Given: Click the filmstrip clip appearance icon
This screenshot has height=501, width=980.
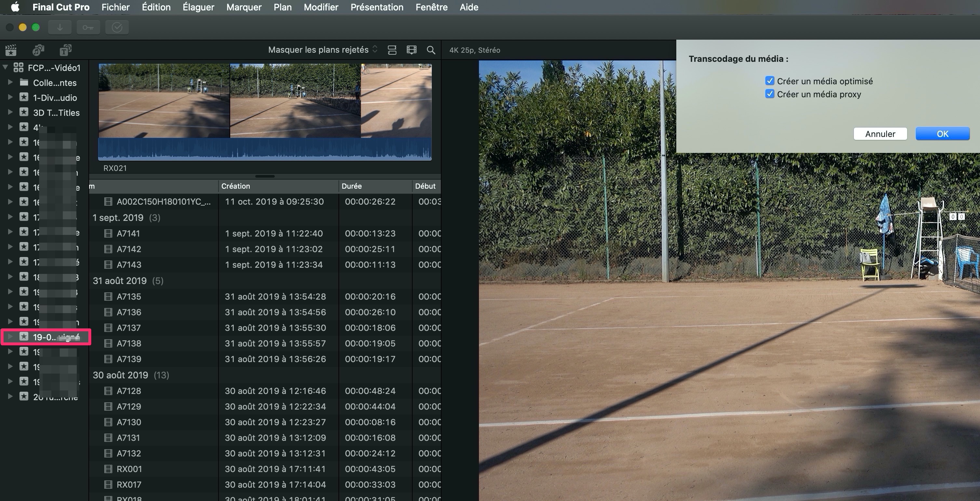Looking at the screenshot, I should pos(411,50).
